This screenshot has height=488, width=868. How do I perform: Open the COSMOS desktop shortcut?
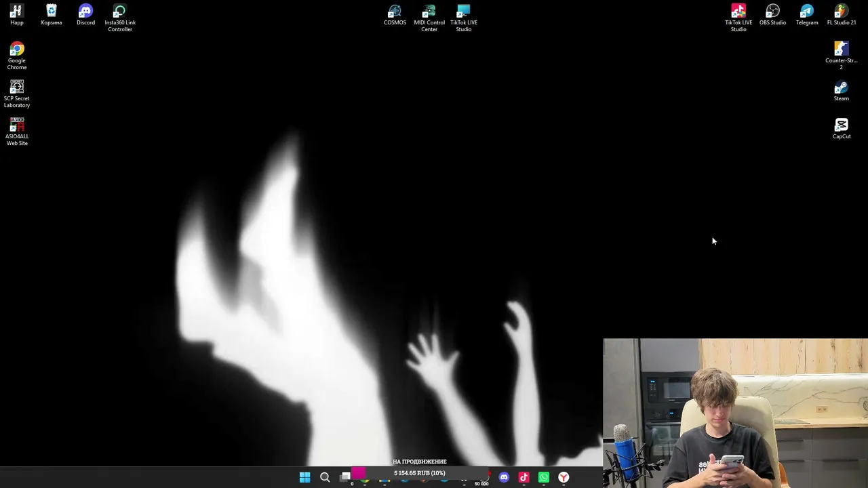[395, 15]
